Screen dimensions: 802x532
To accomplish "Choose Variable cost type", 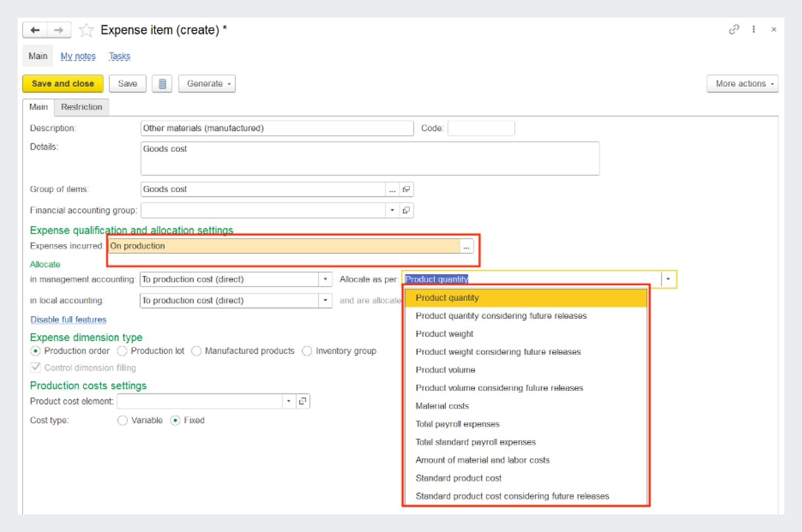I will (x=123, y=421).
